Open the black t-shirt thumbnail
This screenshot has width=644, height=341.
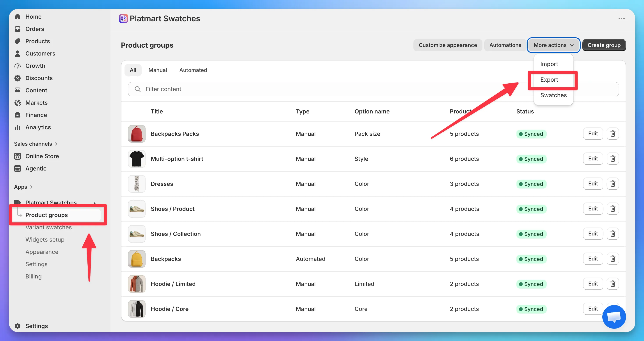click(x=137, y=159)
